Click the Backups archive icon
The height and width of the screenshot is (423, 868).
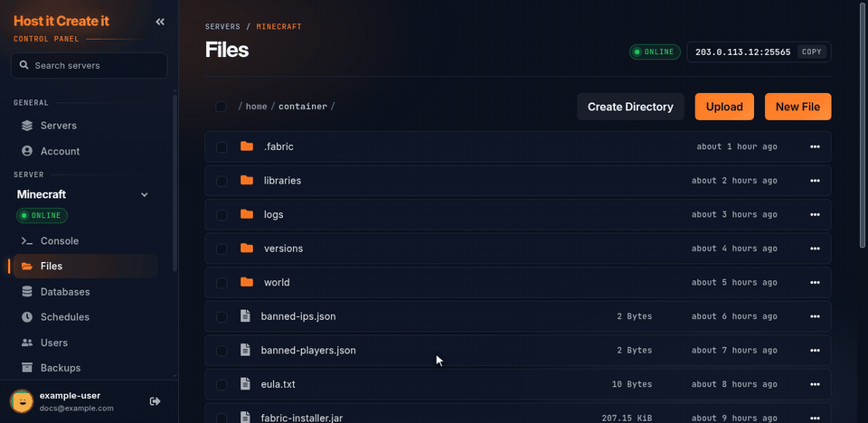coord(26,368)
